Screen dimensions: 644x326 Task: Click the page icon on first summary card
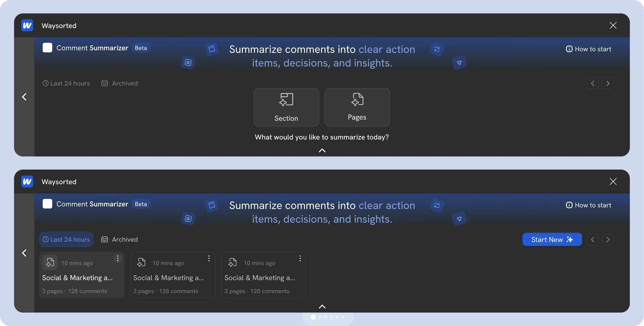tap(50, 263)
